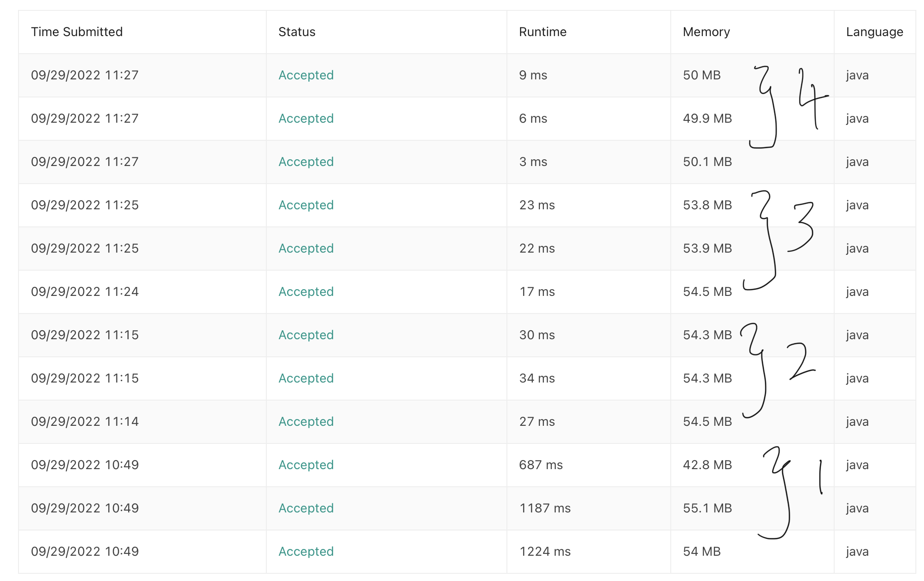Screen dimensions: 924x581
Task: Open the Accepted submission with 3 ms runtime
Action: coord(306,162)
